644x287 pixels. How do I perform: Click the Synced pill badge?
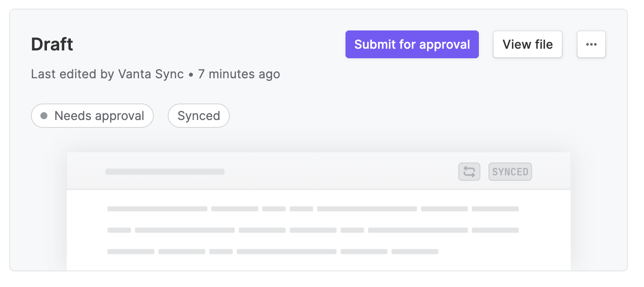pos(199,116)
